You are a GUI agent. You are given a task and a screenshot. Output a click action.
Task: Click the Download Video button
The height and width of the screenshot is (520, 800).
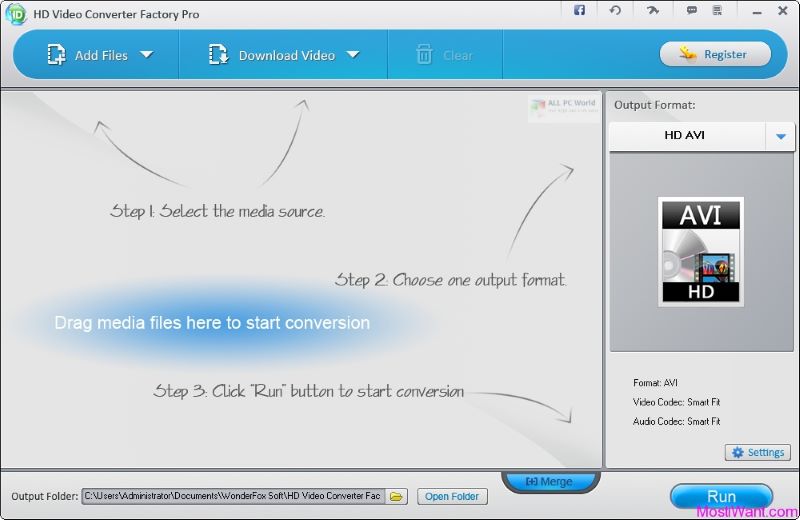coord(272,55)
